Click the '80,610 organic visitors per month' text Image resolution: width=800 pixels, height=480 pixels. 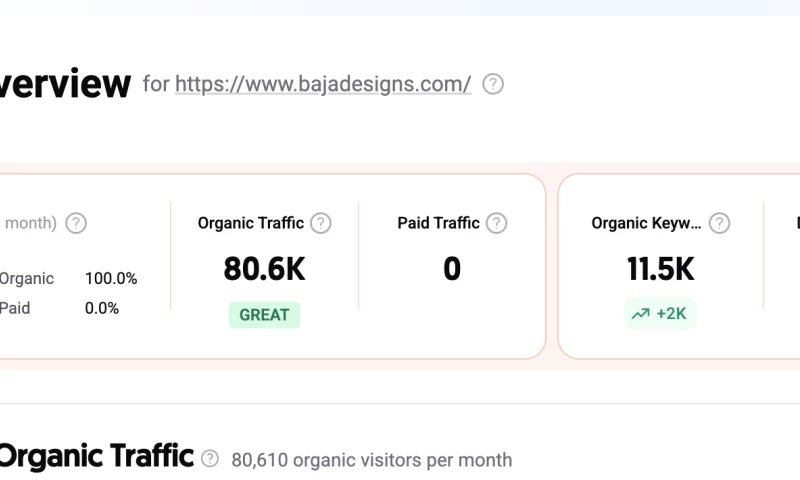pos(371,460)
